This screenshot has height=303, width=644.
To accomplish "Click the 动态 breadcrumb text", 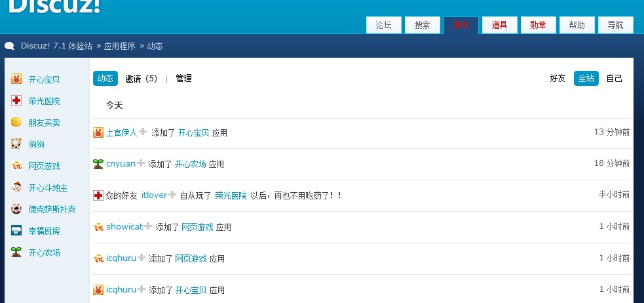I will coord(155,46).
